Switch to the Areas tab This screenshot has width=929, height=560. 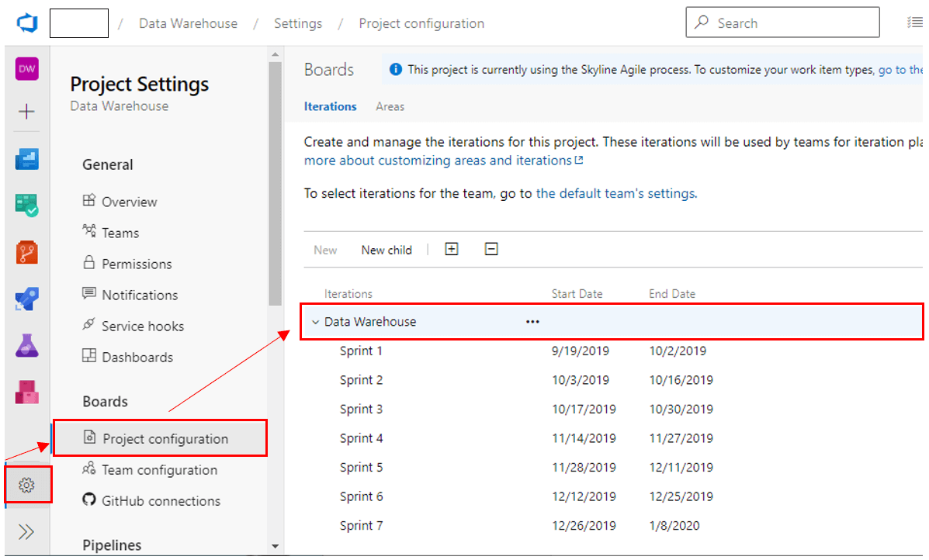390,106
